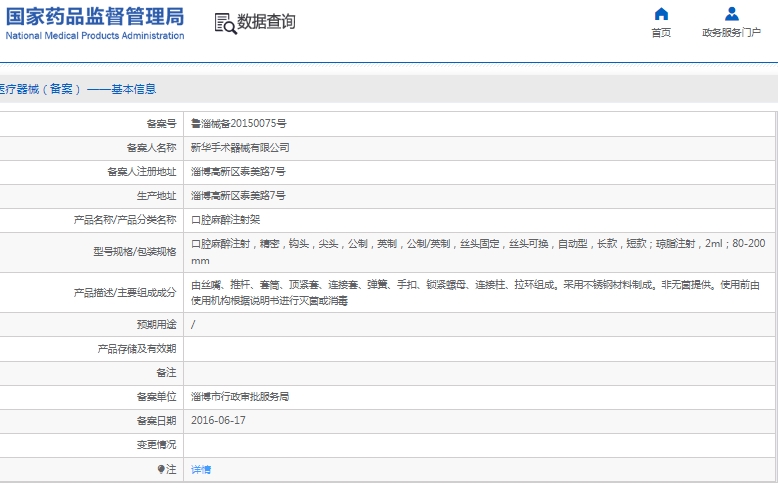Click the 备案人名称 row label

pos(151,147)
